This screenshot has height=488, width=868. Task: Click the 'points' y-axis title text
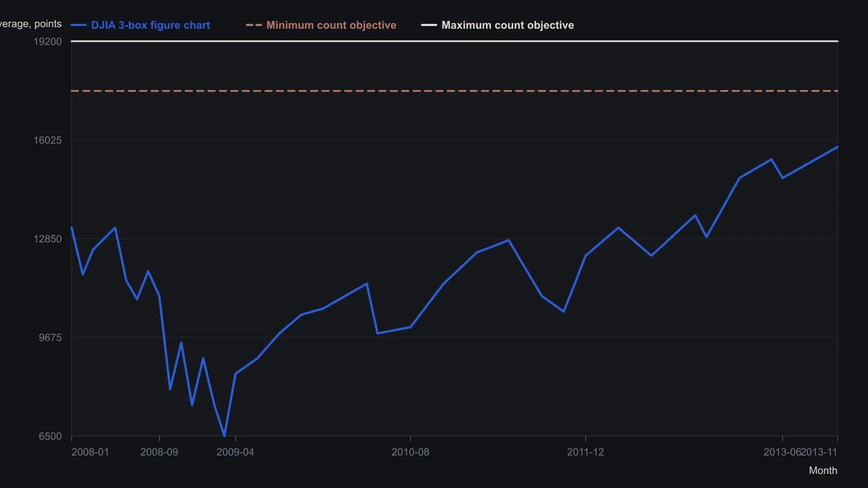(x=48, y=24)
